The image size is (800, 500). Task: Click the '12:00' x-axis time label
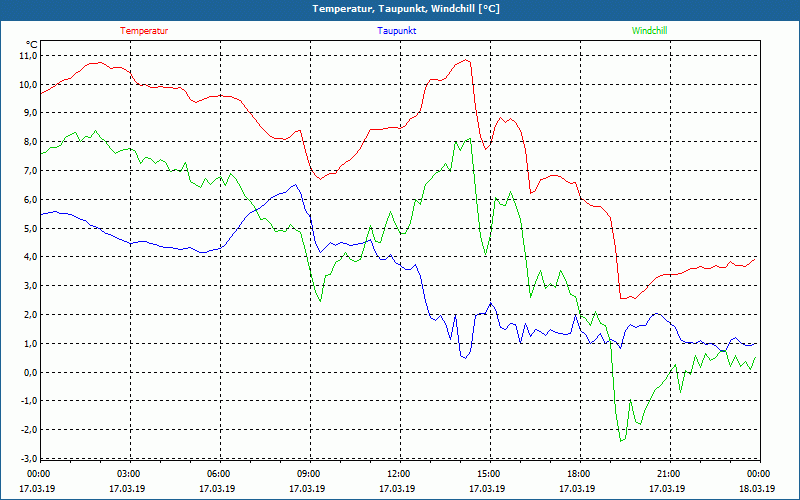coord(397,474)
